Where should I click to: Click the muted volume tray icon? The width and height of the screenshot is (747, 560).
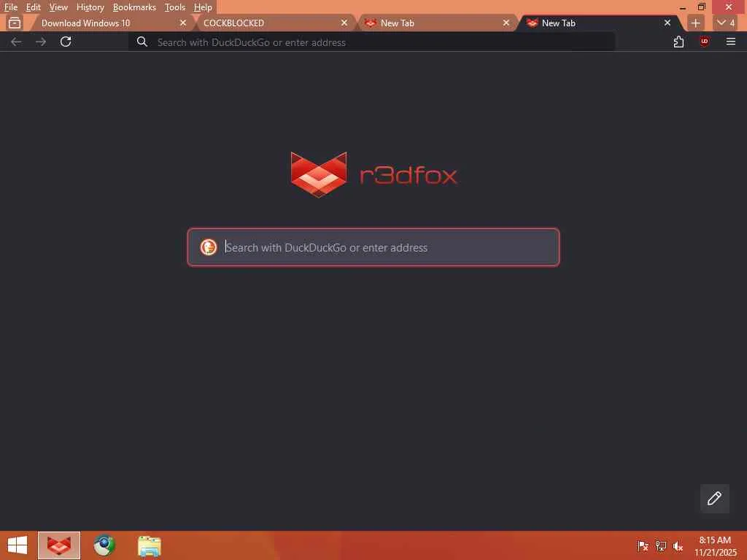(678, 545)
